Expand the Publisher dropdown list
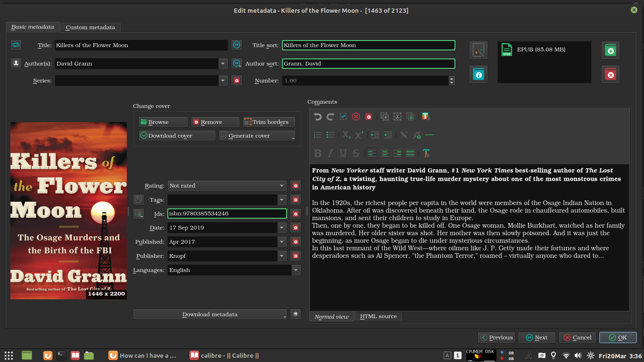 coord(282,256)
